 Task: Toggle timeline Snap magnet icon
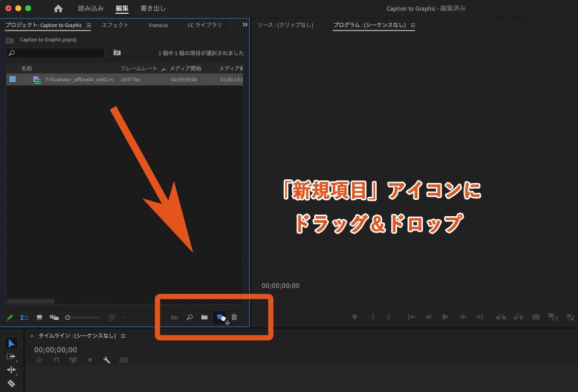tap(56, 360)
